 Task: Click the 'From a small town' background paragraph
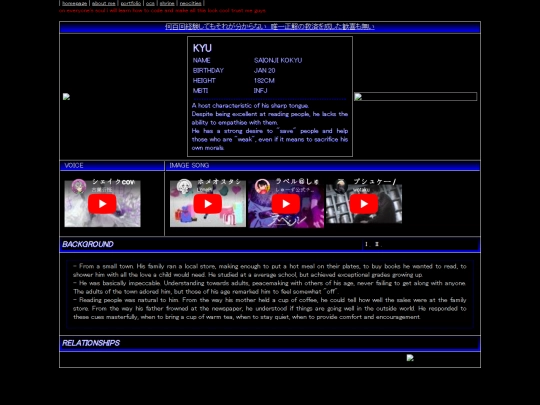(270, 270)
